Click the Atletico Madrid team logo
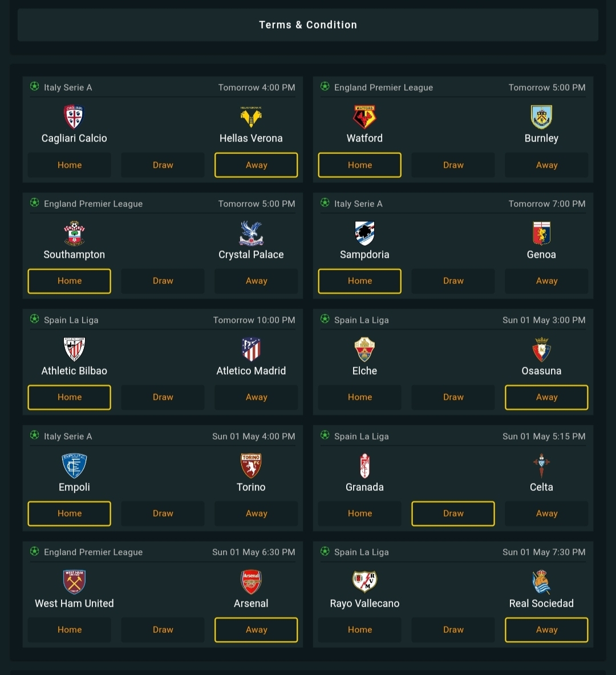 pos(251,349)
